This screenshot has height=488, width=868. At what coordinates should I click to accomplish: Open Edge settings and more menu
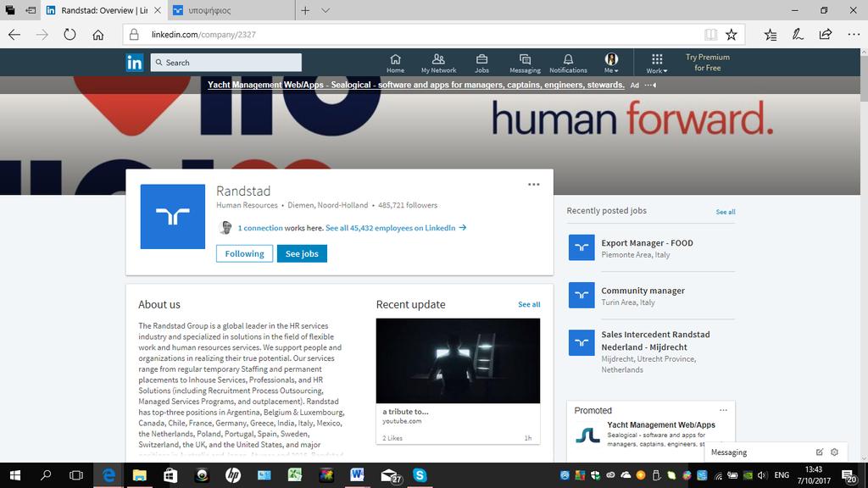click(x=854, y=34)
